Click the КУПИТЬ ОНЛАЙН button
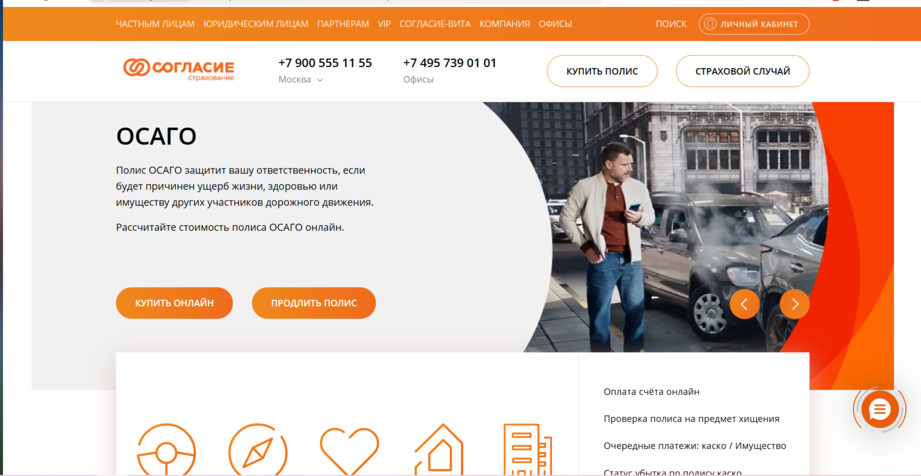This screenshot has width=921, height=476. (174, 303)
